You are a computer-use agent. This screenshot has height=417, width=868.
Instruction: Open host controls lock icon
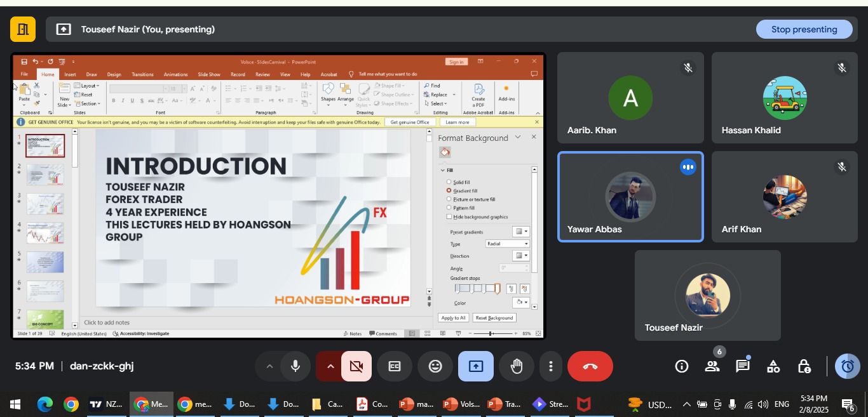[804, 366]
